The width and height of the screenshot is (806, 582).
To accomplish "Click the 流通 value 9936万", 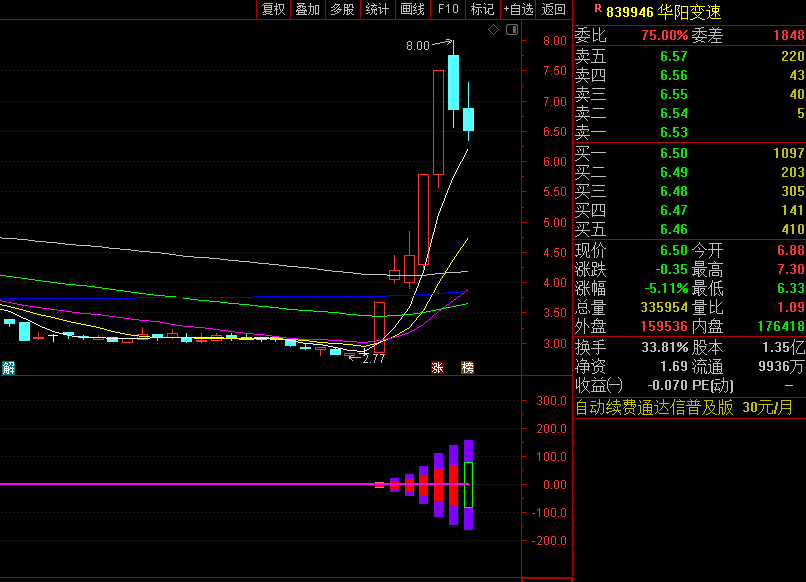I will [x=781, y=367].
